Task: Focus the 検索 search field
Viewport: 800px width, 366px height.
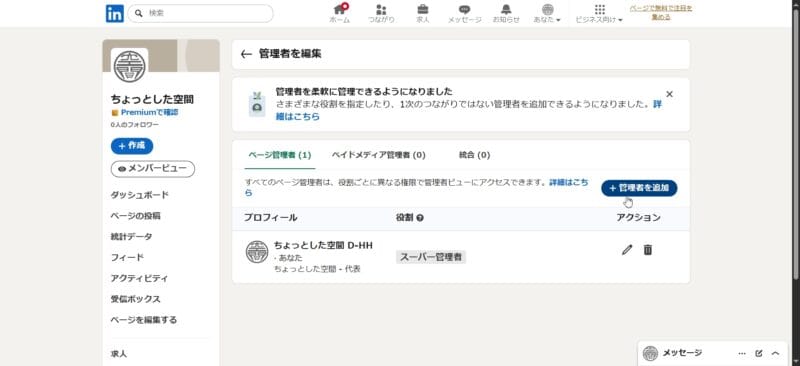Action: click(200, 13)
